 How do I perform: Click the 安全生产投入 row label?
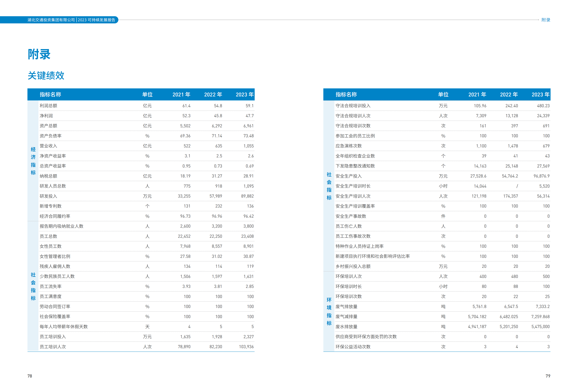pos(349,176)
